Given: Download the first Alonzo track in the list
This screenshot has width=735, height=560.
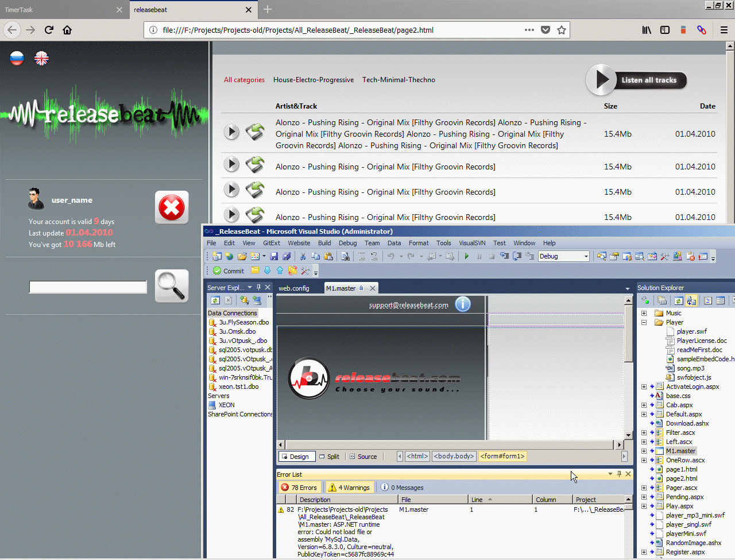Looking at the screenshot, I should [255, 132].
